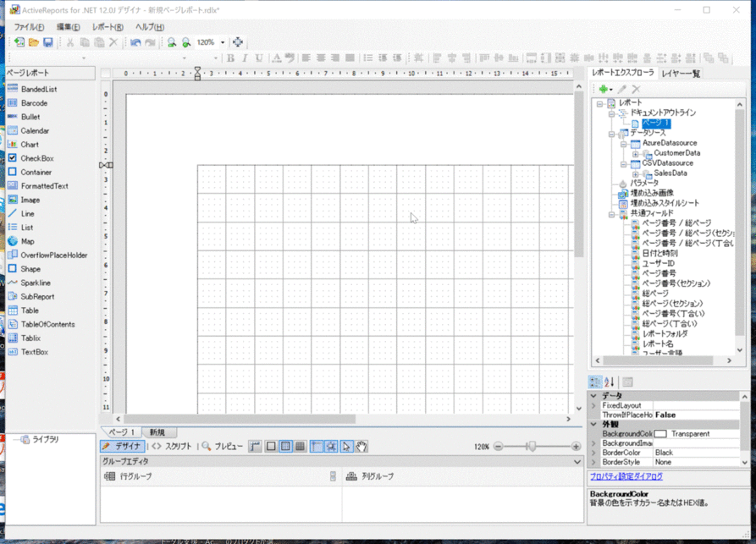Collapse the 外観 property category
The height and width of the screenshot is (544, 756).
(594, 424)
